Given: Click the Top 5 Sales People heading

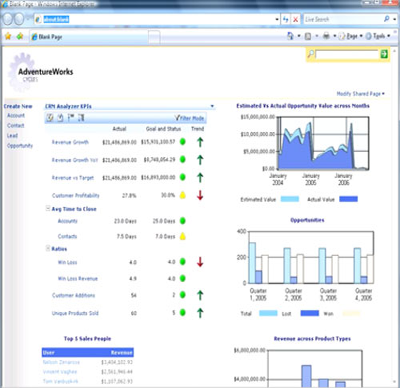Looking at the screenshot, I should (x=88, y=338).
